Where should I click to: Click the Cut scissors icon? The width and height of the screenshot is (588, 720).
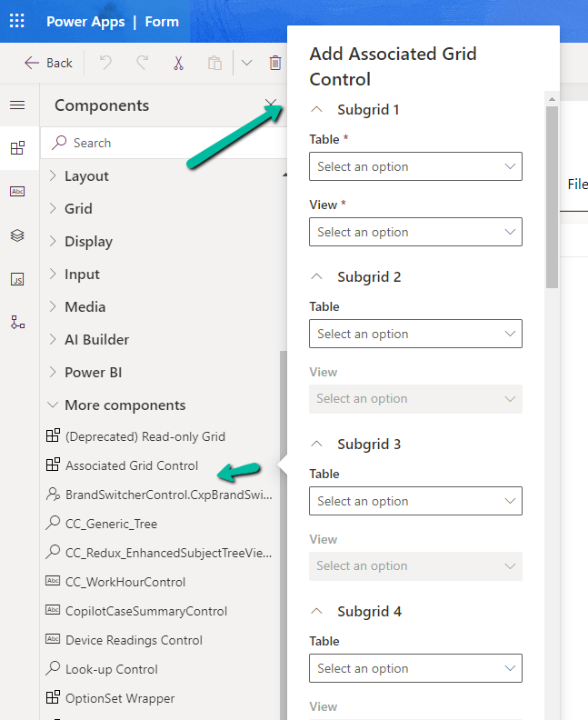(x=178, y=63)
